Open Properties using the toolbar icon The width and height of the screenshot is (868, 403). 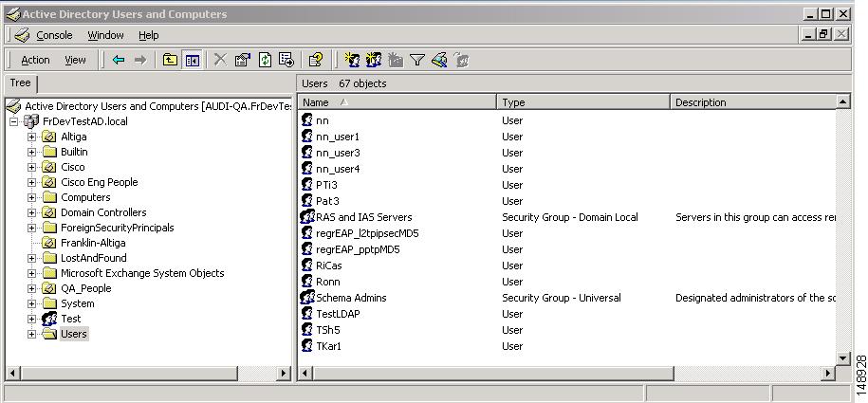(243, 60)
